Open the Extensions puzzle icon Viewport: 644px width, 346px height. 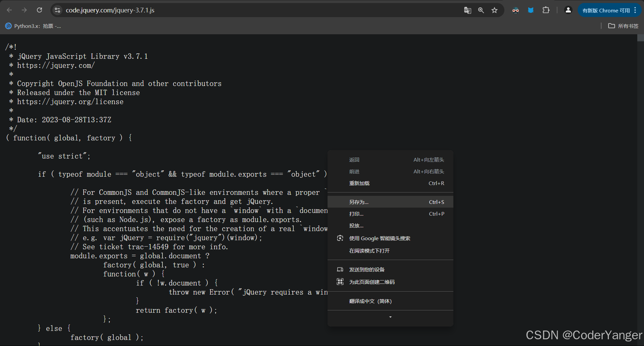tap(546, 10)
